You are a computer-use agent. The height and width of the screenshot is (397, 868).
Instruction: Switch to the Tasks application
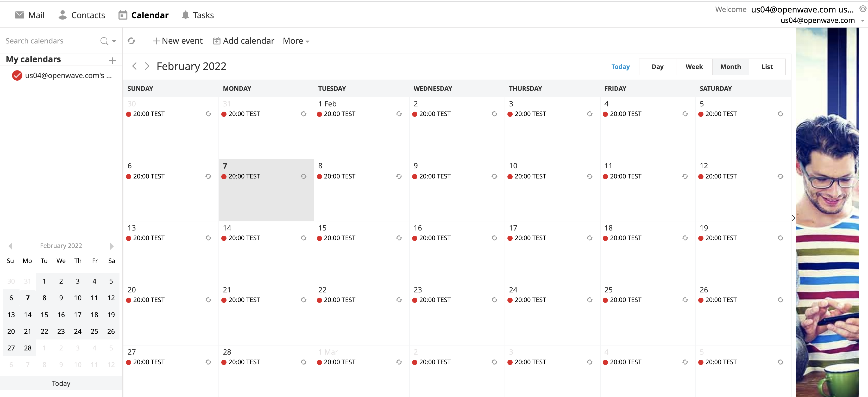(197, 15)
